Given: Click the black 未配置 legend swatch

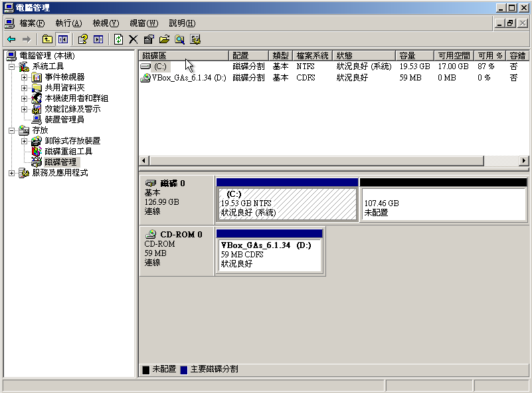Looking at the screenshot, I should [x=146, y=370].
